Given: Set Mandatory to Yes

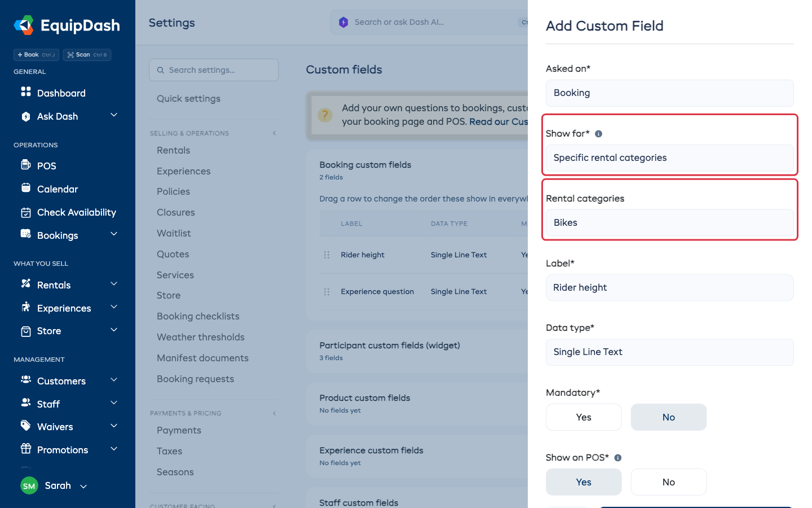Looking at the screenshot, I should point(584,417).
